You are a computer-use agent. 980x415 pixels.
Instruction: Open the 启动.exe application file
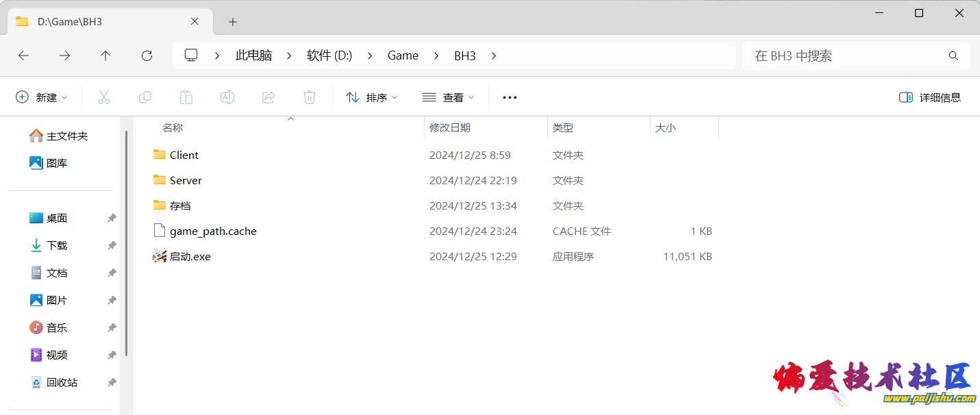pyautogui.click(x=190, y=257)
